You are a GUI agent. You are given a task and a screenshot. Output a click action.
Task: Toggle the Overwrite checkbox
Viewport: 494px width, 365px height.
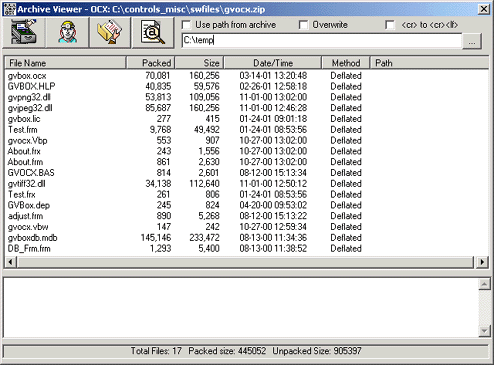click(303, 25)
